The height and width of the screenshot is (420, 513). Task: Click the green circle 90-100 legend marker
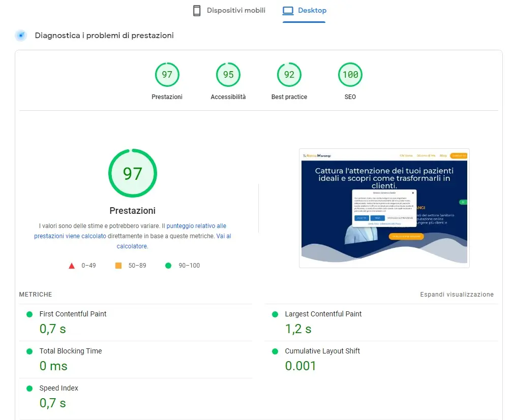pos(168,265)
